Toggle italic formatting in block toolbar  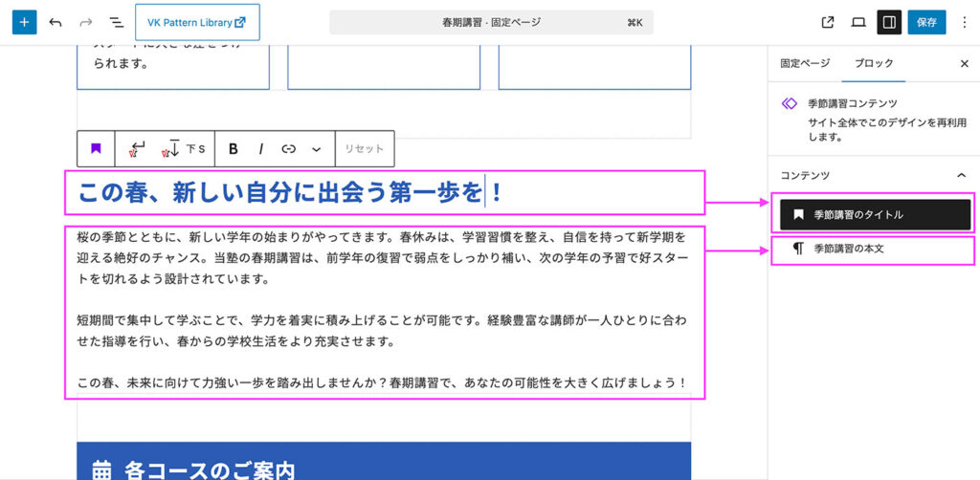260,149
